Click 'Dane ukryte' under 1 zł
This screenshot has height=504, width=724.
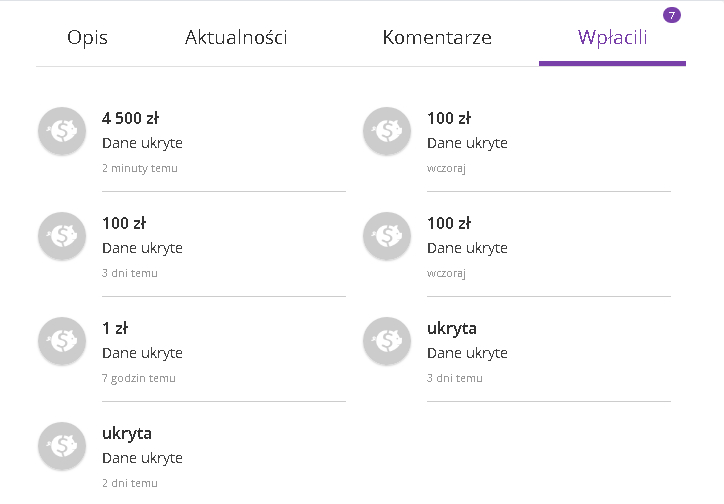click(142, 353)
